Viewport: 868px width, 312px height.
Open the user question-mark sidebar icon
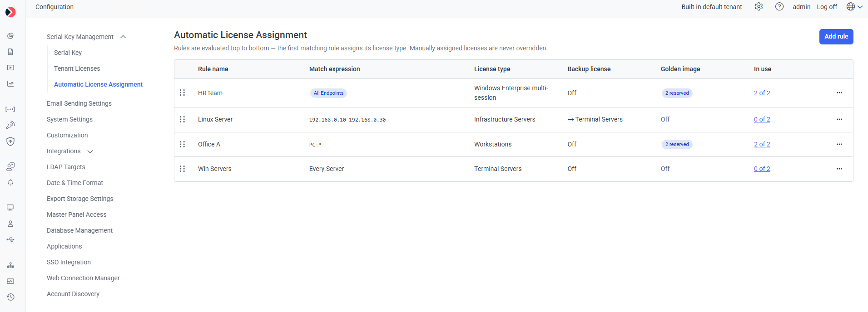[10, 166]
